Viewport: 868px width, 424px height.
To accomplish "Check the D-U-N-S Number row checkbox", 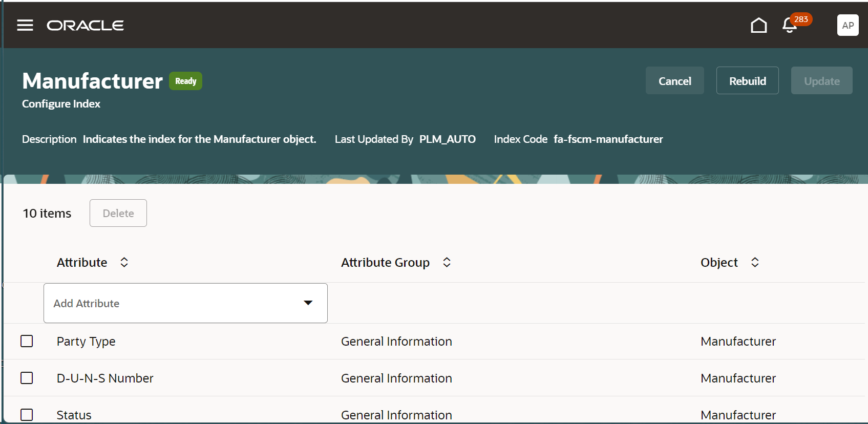I will [x=27, y=378].
